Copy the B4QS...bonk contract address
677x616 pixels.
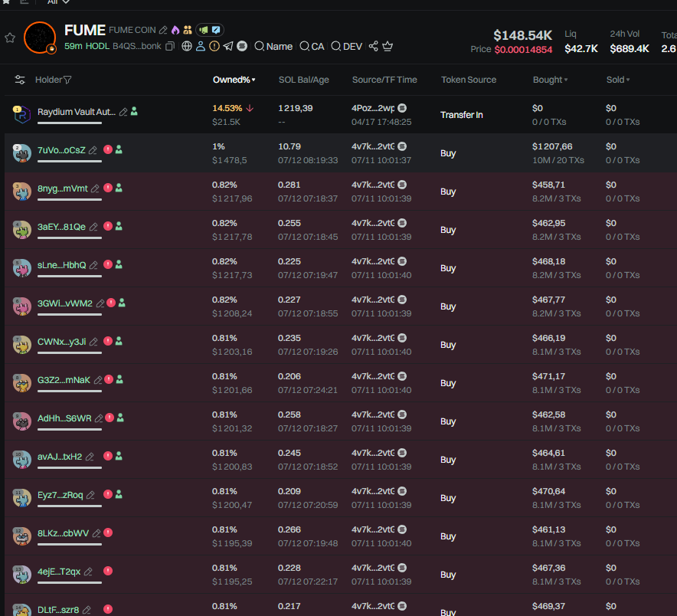point(170,46)
